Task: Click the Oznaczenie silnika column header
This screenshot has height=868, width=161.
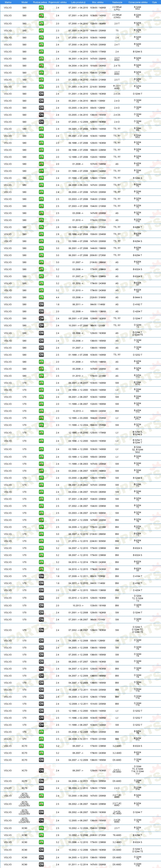Action: (x=138, y=2)
